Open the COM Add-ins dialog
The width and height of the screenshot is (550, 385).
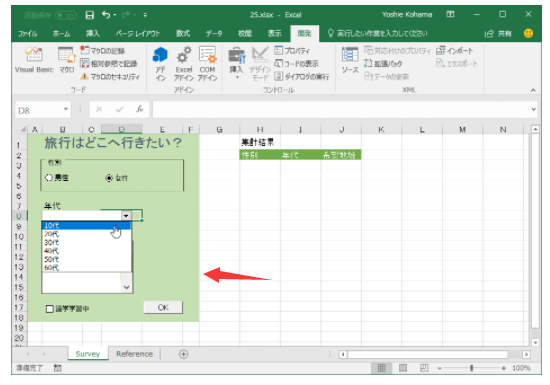(207, 64)
